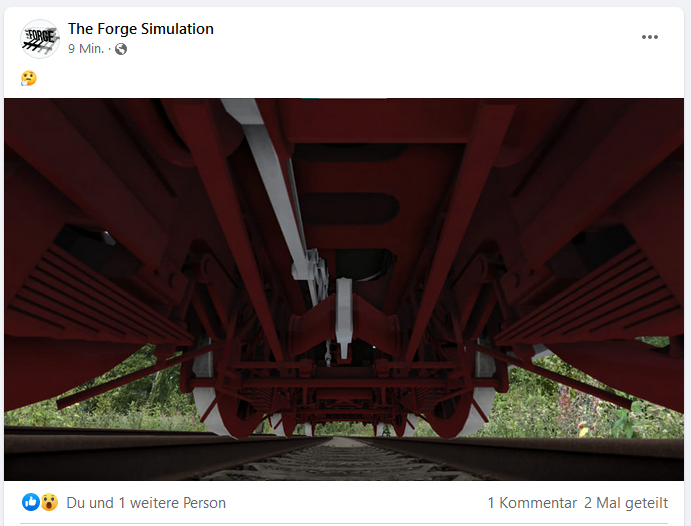This screenshot has width=691, height=526.
Task: Open The Forge Simulation profile picture
Action: point(40,39)
